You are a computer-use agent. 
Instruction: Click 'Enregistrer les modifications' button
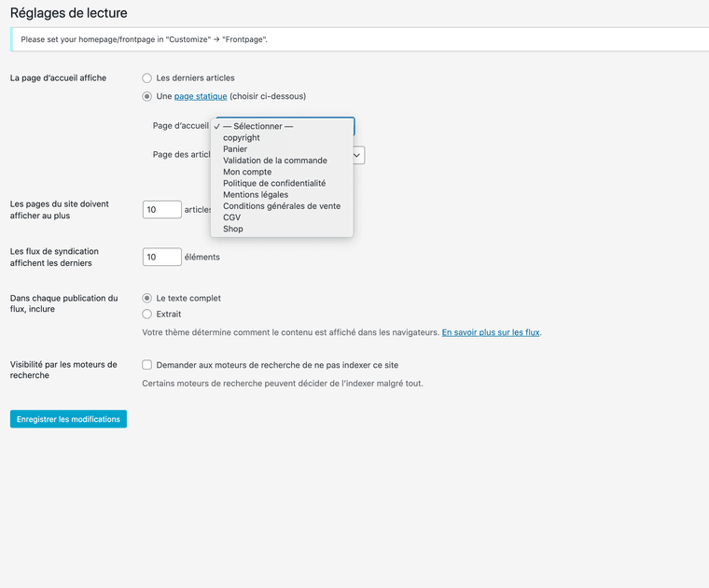click(68, 419)
